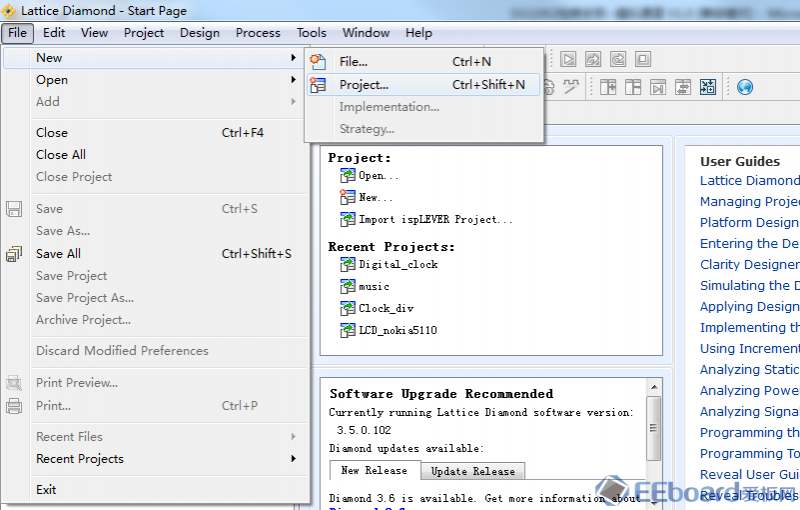Image resolution: width=800 pixels, height=510 pixels.
Task: Open the Clarity Designer user guide link
Action: [749, 264]
